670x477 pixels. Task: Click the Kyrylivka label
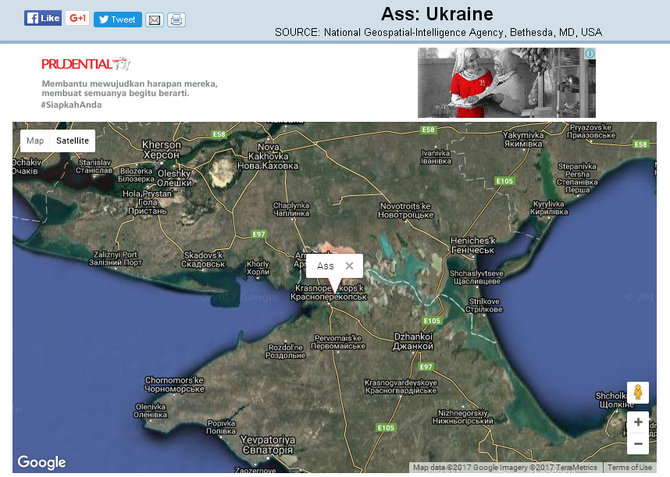[x=549, y=207]
